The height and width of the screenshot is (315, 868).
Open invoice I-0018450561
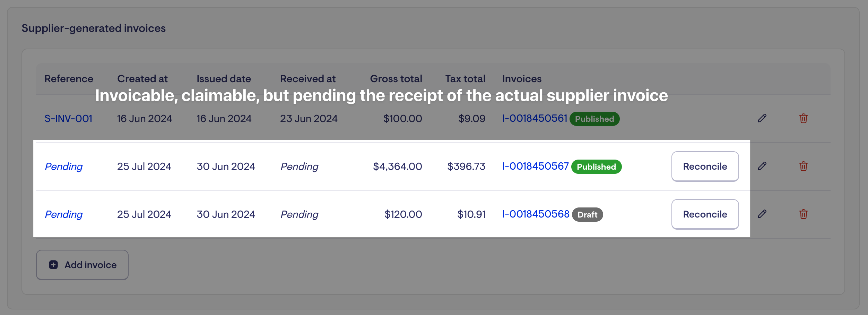click(x=535, y=119)
